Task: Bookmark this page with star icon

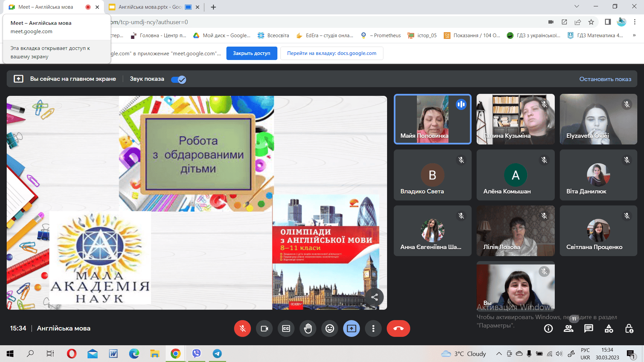Action: point(591,22)
